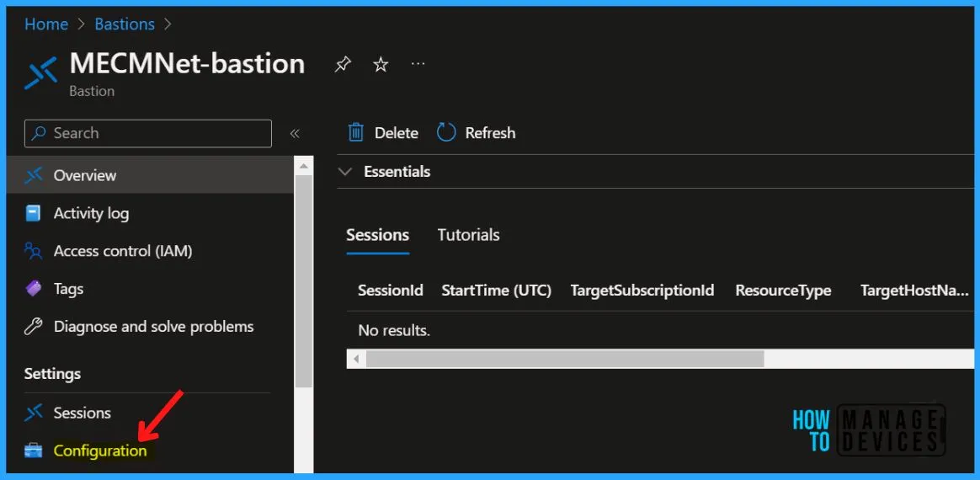Sort by ResourceType column header
Screen dimensions: 980x480
tap(783, 291)
